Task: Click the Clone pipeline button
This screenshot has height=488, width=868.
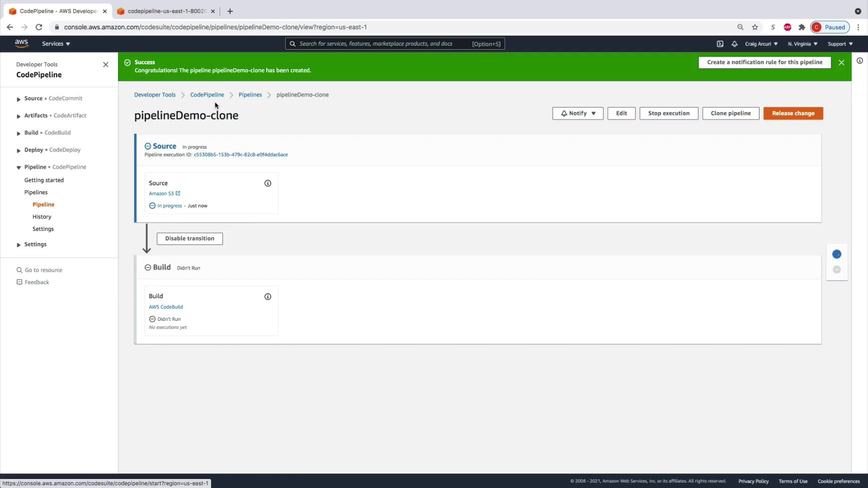Action: [731, 113]
